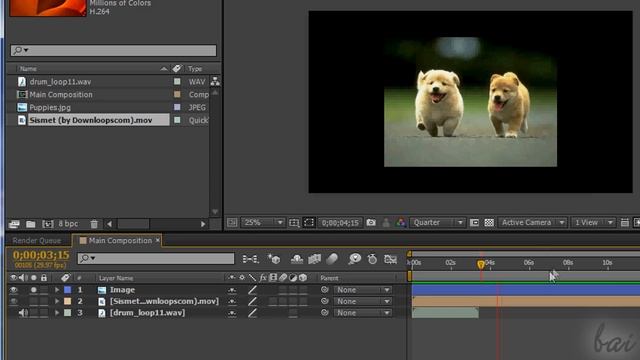Click the viewer timecode 0;00;04;15
The width and height of the screenshot is (640, 360).
click(340, 222)
